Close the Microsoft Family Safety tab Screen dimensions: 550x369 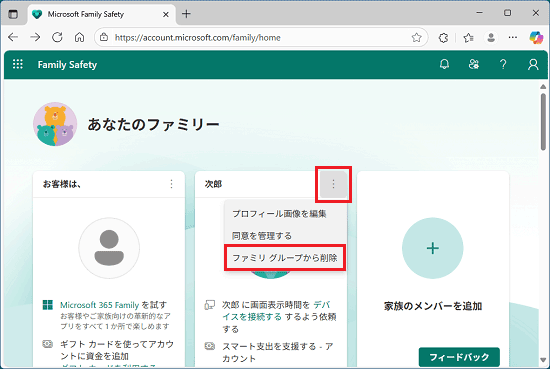166,14
